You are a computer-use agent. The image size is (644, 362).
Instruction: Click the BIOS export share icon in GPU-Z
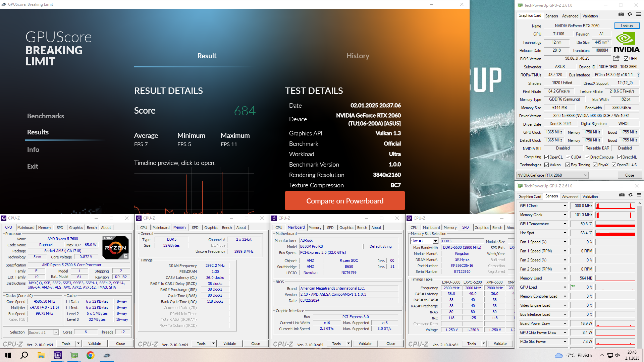pos(616,58)
